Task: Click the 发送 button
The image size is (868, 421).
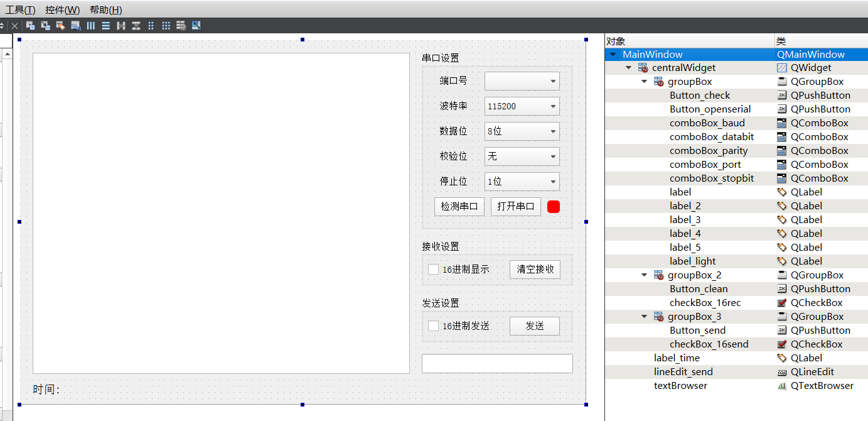Action: (535, 326)
